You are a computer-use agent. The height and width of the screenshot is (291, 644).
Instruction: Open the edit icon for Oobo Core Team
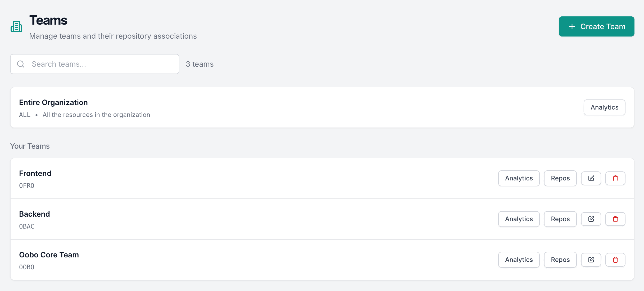click(591, 260)
